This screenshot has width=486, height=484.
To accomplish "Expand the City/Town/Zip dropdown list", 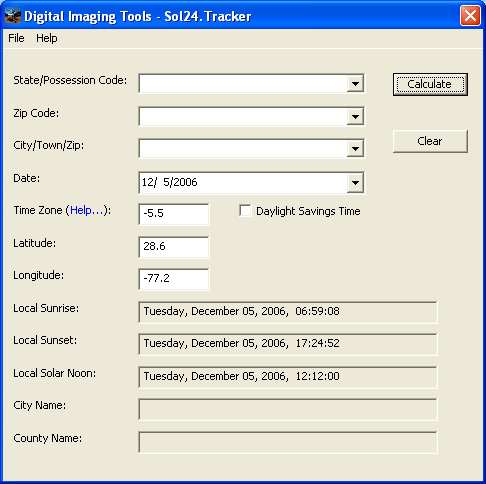I will [x=355, y=148].
